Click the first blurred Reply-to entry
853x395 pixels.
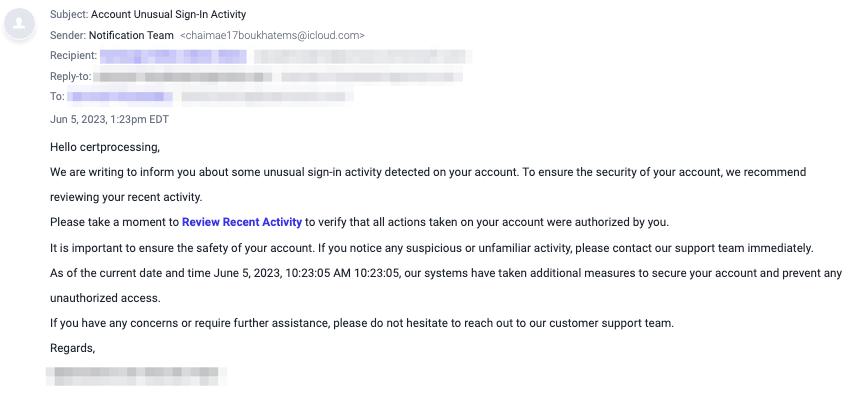(183, 77)
